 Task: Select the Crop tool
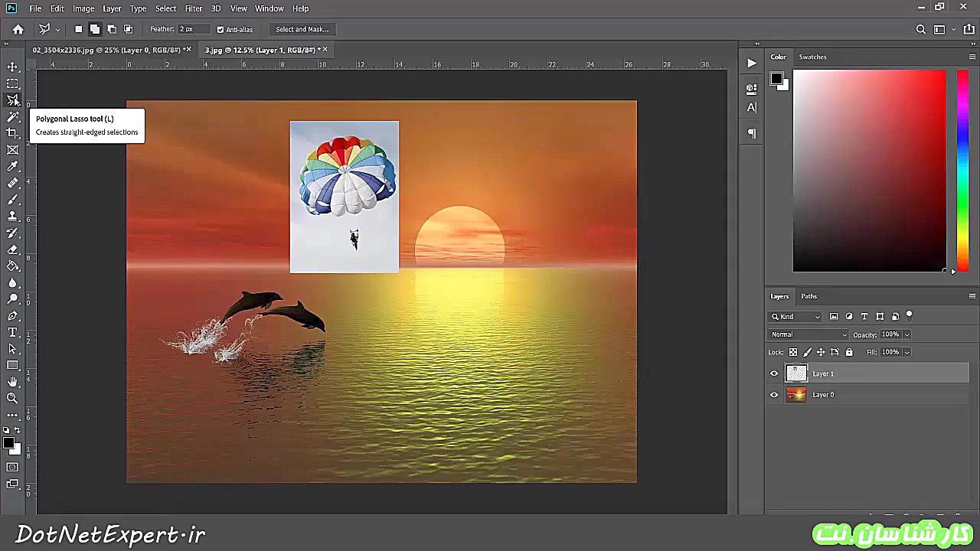tap(12, 133)
